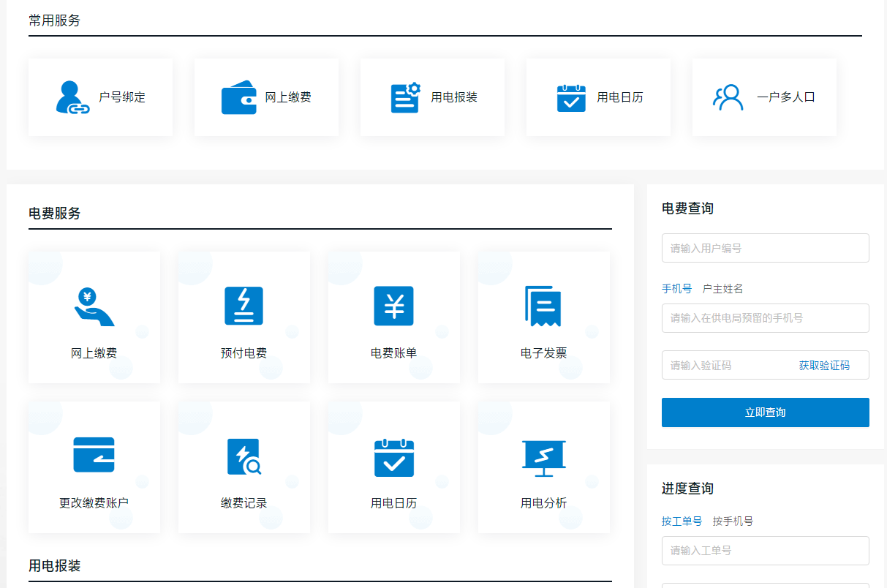Open the 电子发票 receipt icon

point(543,306)
